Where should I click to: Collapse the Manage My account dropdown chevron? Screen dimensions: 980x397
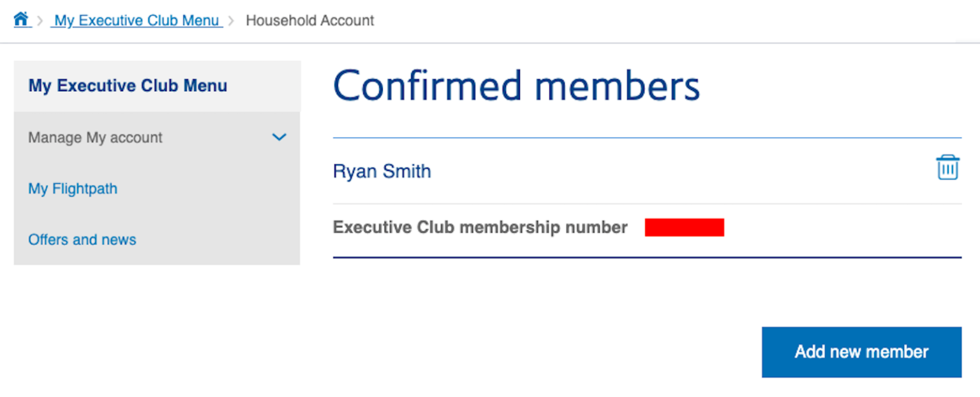[x=279, y=137]
